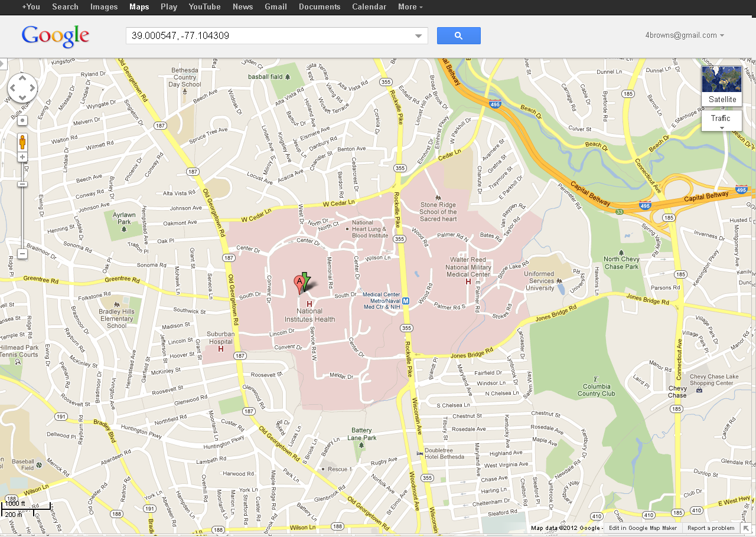The width and height of the screenshot is (756, 537).
Task: Click the Walter Reed National Military label
Action: point(468,267)
